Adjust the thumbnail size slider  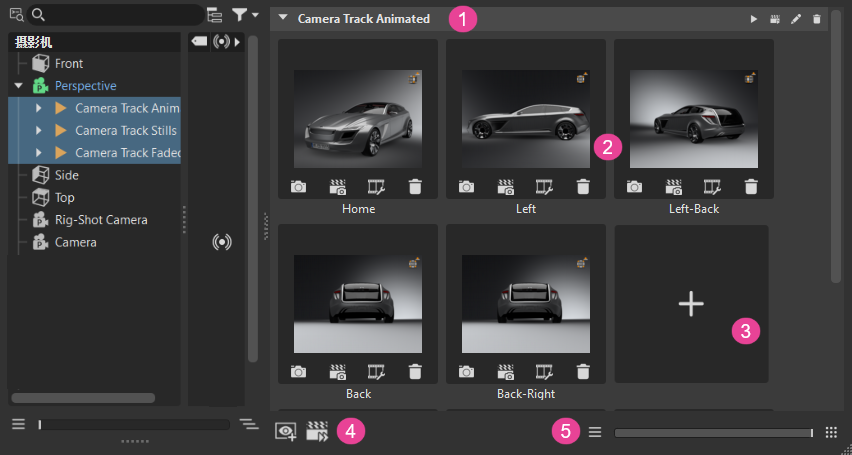(714, 433)
